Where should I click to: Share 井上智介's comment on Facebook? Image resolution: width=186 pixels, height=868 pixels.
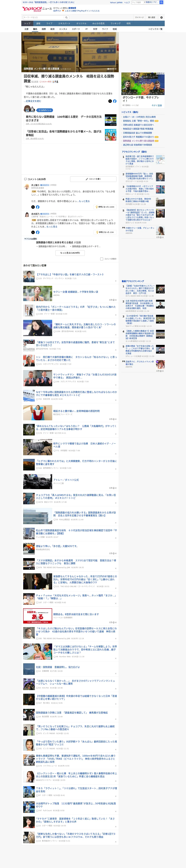click(x=38, y=207)
